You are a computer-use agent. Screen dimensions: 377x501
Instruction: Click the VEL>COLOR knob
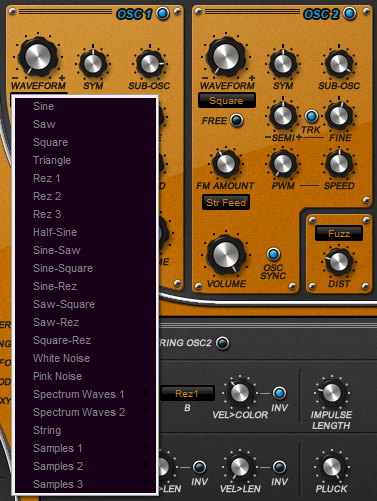240,393
